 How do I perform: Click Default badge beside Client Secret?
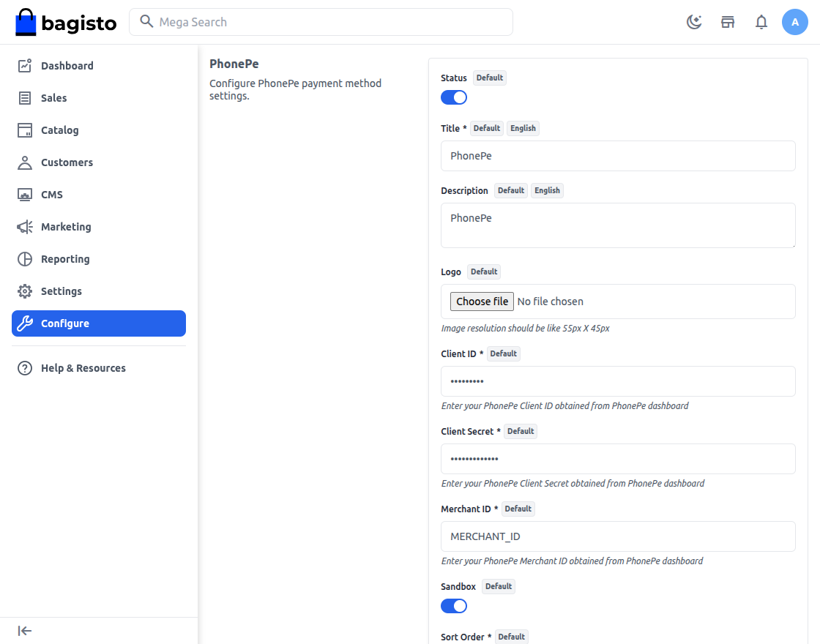[521, 431]
